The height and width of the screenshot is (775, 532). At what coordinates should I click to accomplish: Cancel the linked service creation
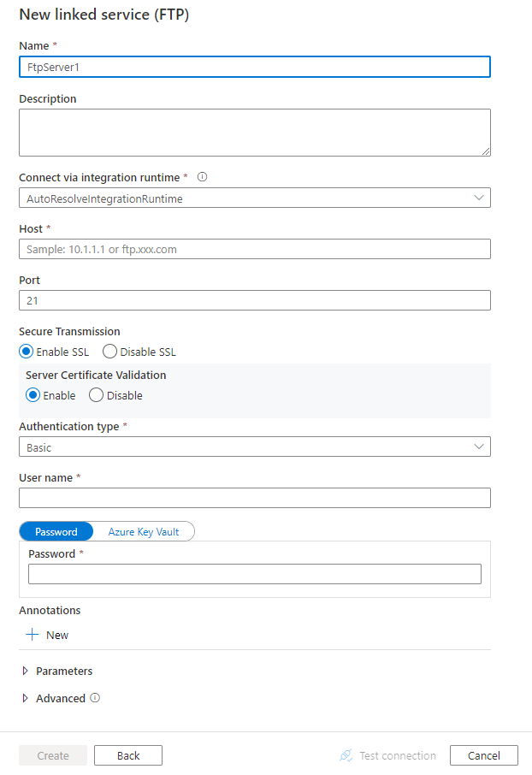pos(483,755)
